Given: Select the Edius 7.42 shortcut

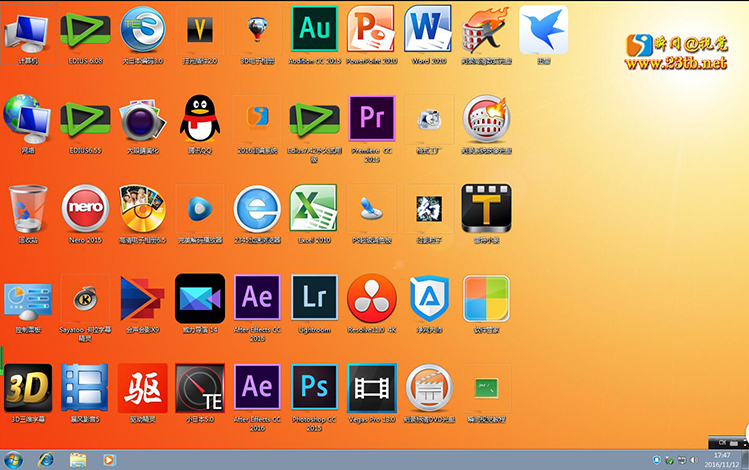Looking at the screenshot, I should pos(314,119).
